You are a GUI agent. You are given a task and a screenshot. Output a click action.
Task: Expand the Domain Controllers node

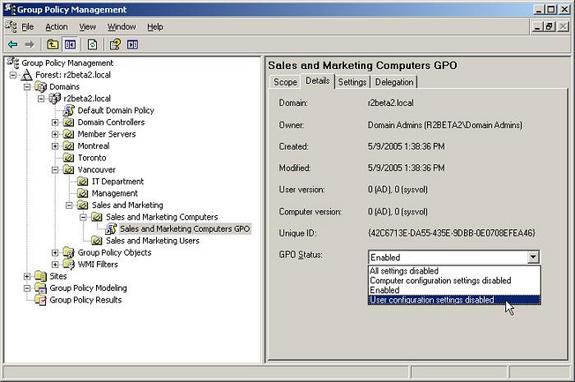tap(55, 122)
